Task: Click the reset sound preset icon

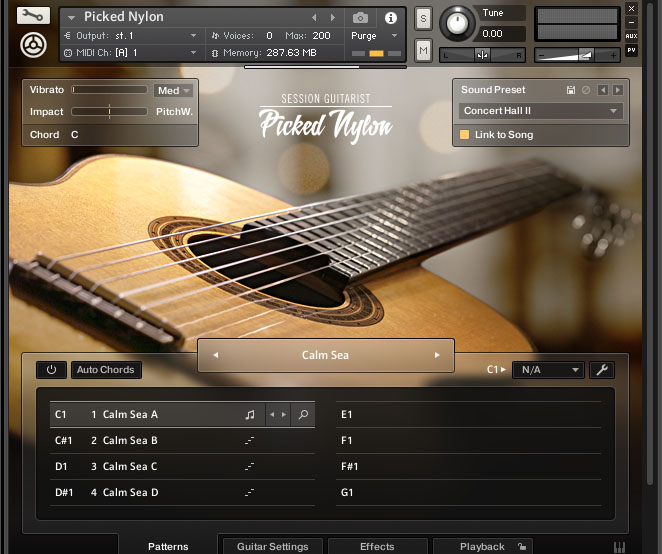Action: pos(586,90)
